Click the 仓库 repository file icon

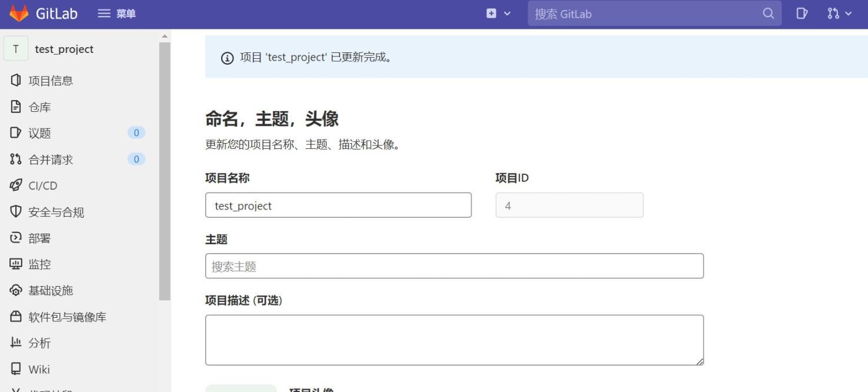16,107
